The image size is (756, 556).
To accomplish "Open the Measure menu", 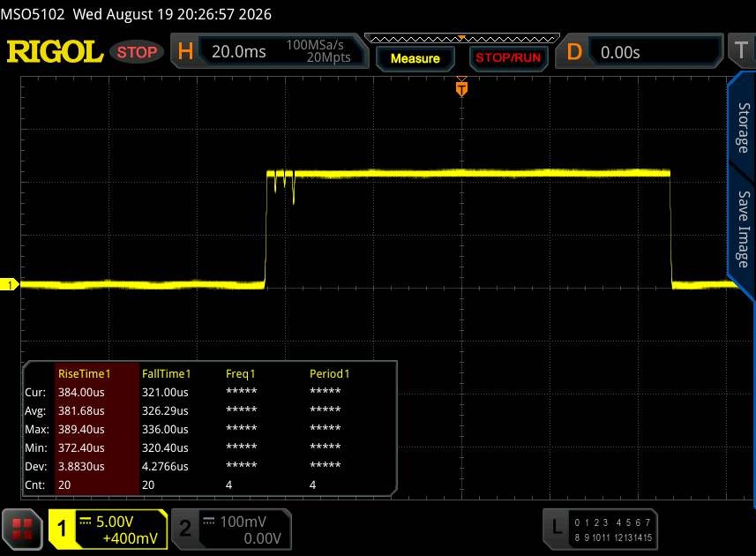I will tap(415, 58).
